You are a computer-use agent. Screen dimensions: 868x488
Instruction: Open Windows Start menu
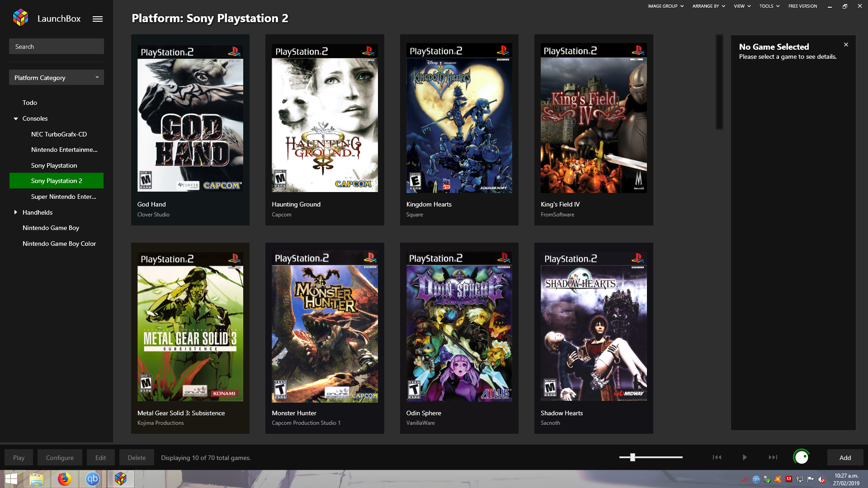point(11,479)
